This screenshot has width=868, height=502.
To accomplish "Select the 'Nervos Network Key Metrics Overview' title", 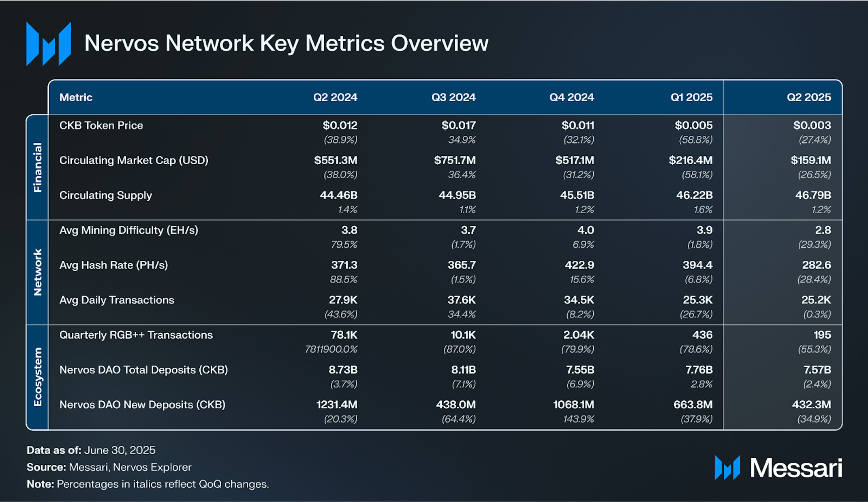I will pos(286,43).
